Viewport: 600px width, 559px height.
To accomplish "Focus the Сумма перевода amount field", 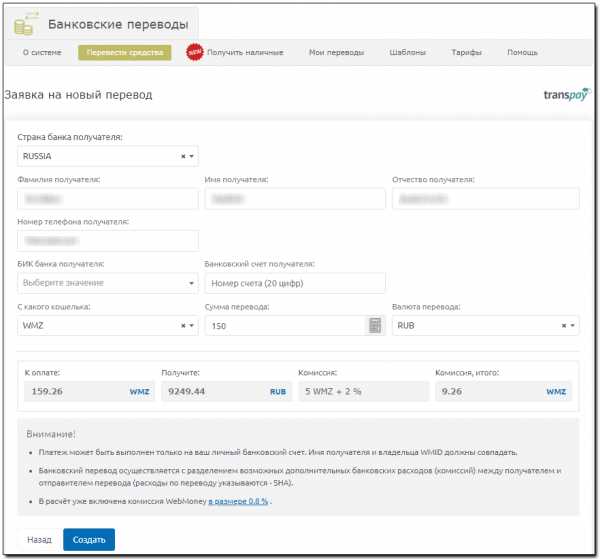I will [284, 325].
